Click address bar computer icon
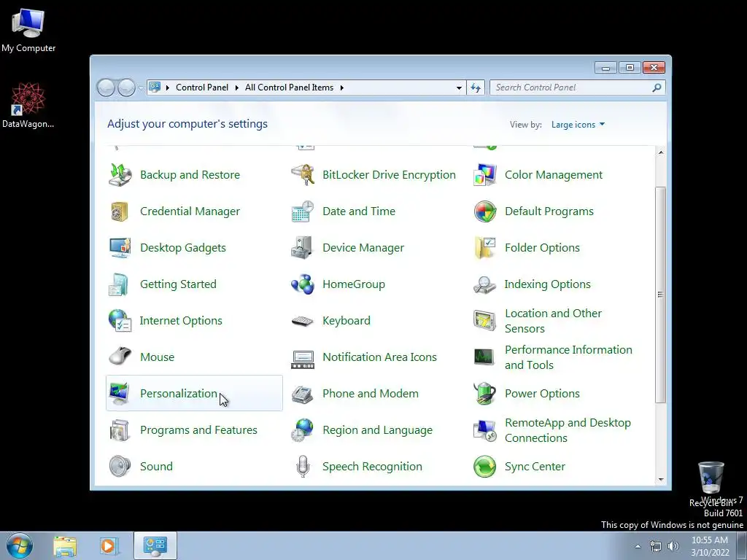Image resolution: width=747 pixels, height=560 pixels. pos(155,87)
